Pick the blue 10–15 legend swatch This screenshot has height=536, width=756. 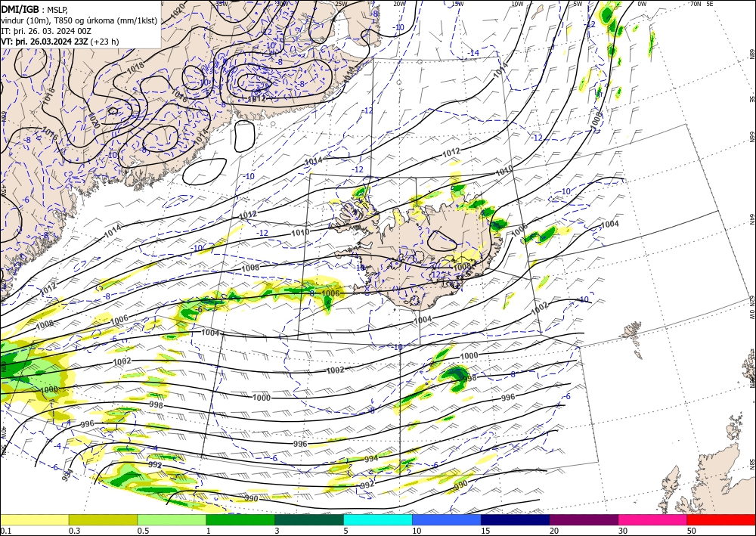point(447,519)
